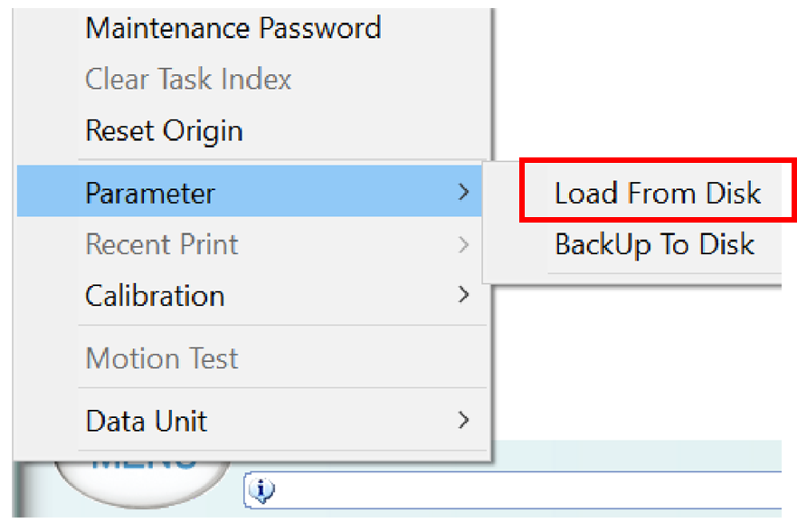Select Clear Task Index in the menu
This screenshot has width=797, height=532.
[x=188, y=80]
